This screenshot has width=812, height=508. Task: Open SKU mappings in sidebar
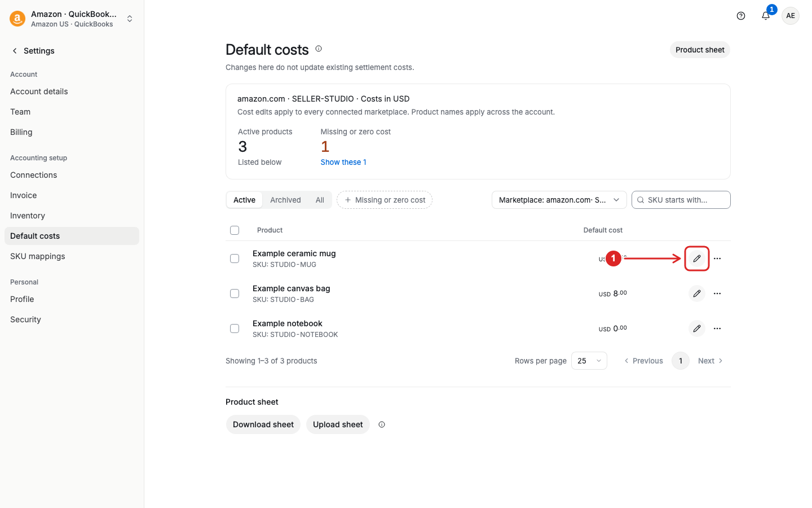[x=72, y=256]
